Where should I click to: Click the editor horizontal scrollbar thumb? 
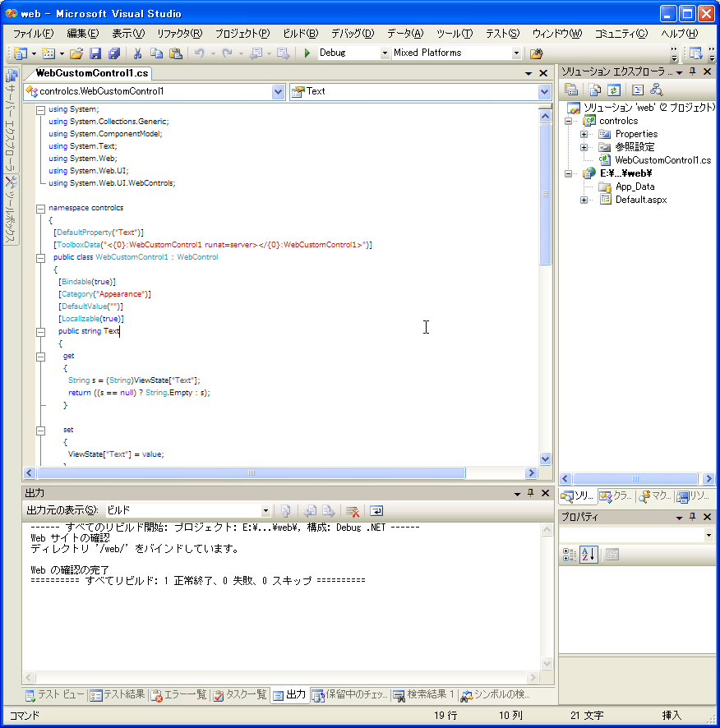(252, 473)
